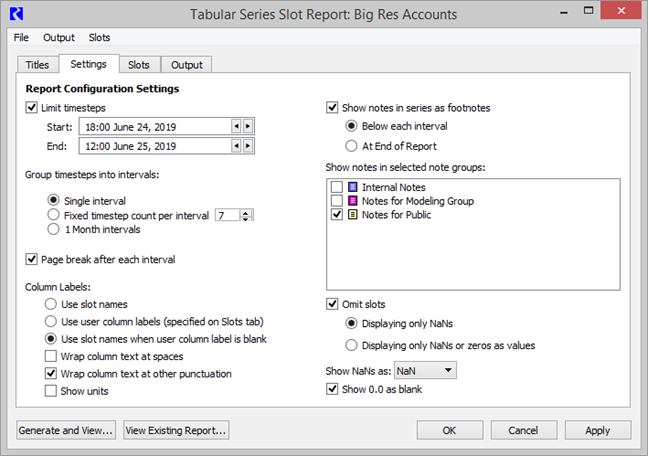Step End date back with left arrow
The image size is (648, 456).
pos(236,146)
